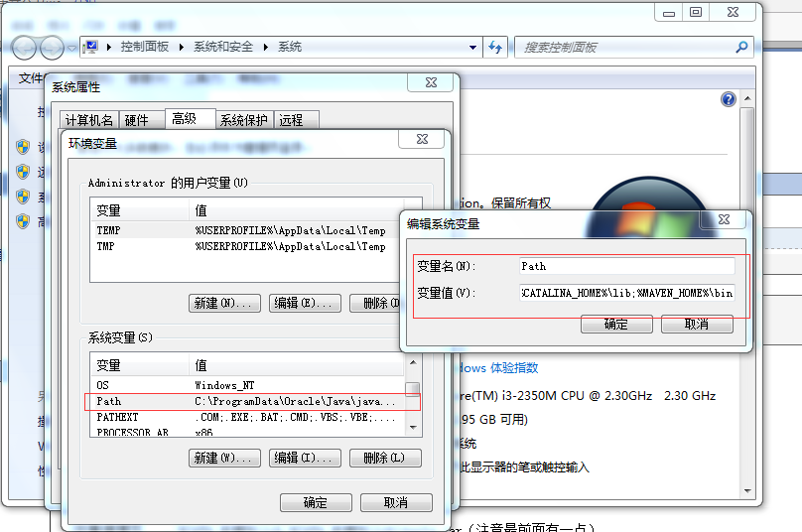Click the computer icon in the address bar
The height and width of the screenshot is (532, 802).
[91, 47]
